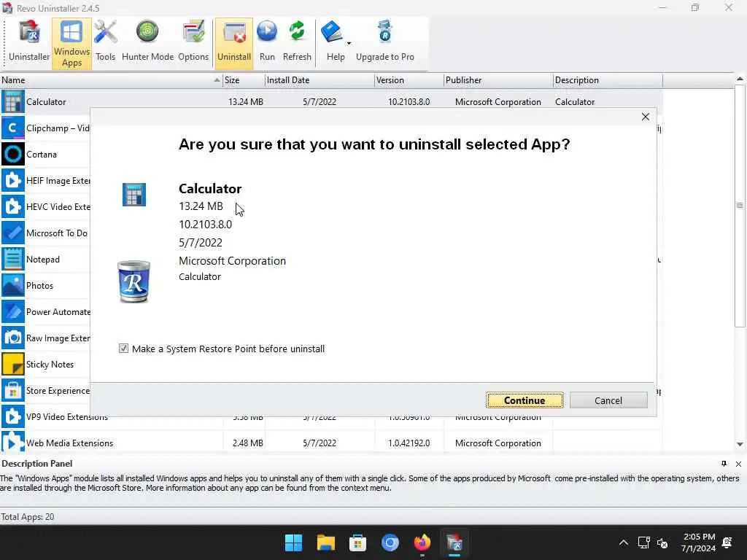Select HEIF Image Extensions icon
747x560 pixels.
(13, 181)
